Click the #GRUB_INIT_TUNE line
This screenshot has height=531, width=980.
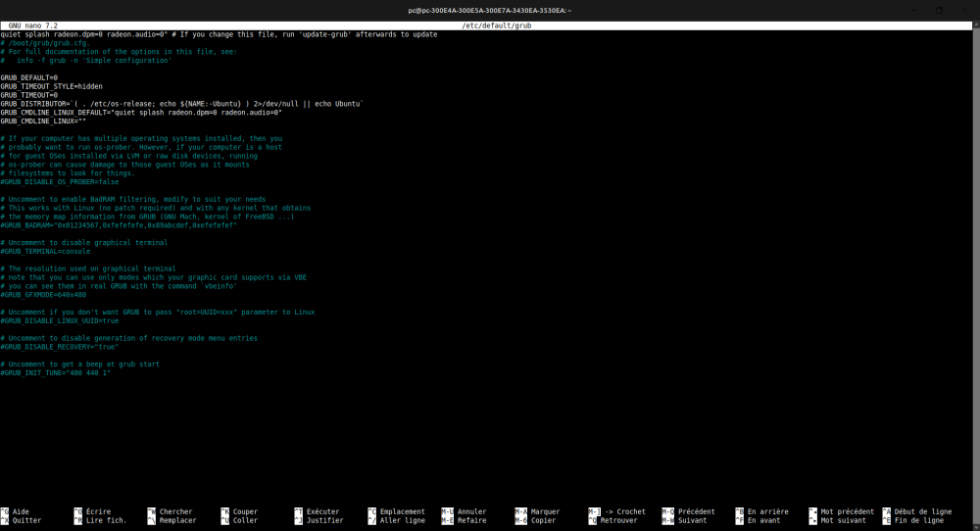point(55,372)
